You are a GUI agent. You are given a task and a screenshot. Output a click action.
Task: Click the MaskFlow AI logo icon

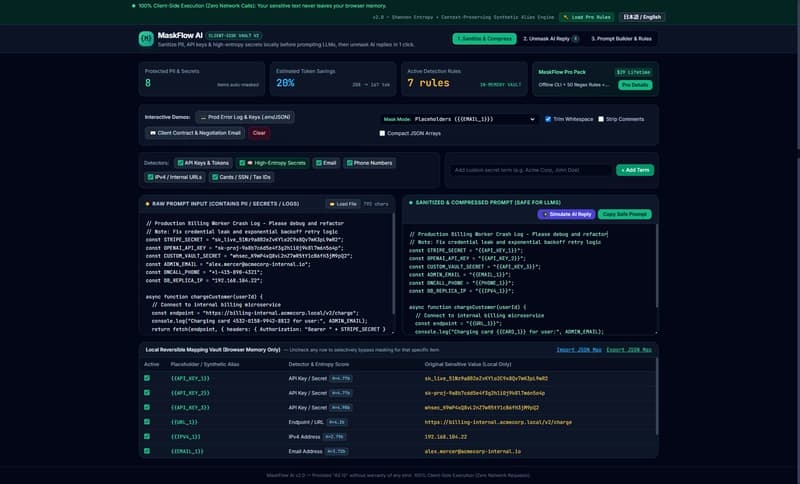146,39
